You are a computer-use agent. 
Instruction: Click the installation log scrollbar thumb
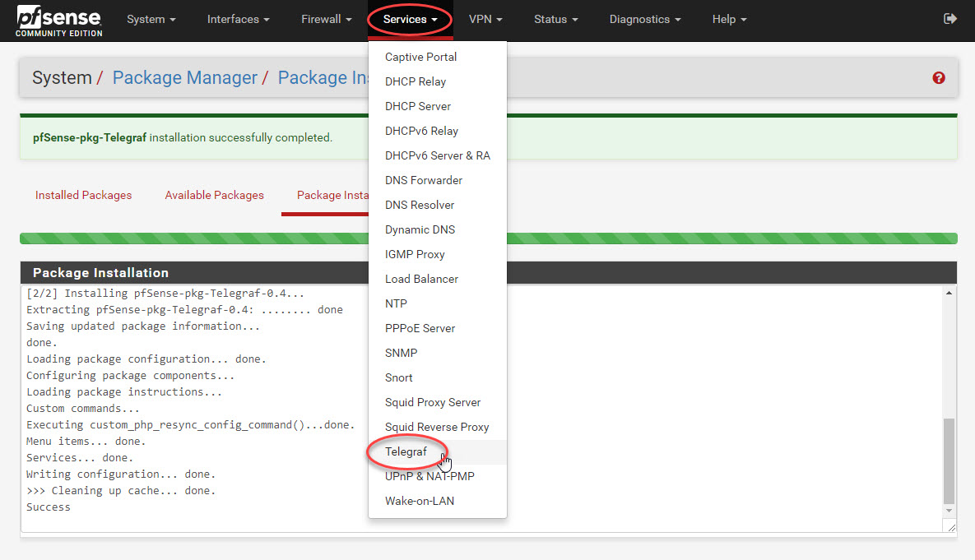coord(949,460)
